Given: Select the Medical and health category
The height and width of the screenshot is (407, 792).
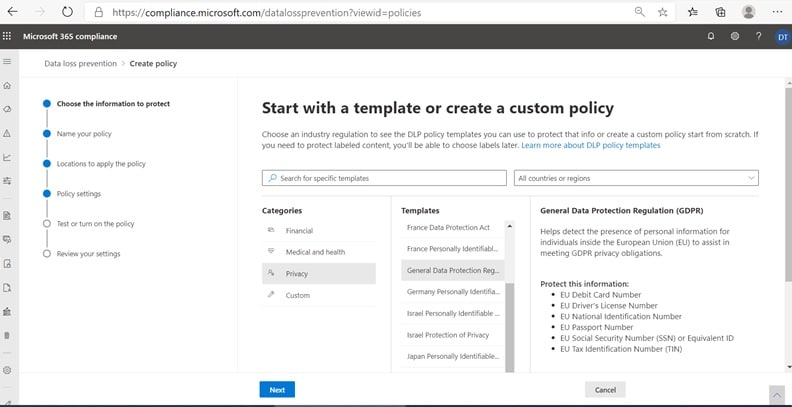Looking at the screenshot, I should point(319,252).
